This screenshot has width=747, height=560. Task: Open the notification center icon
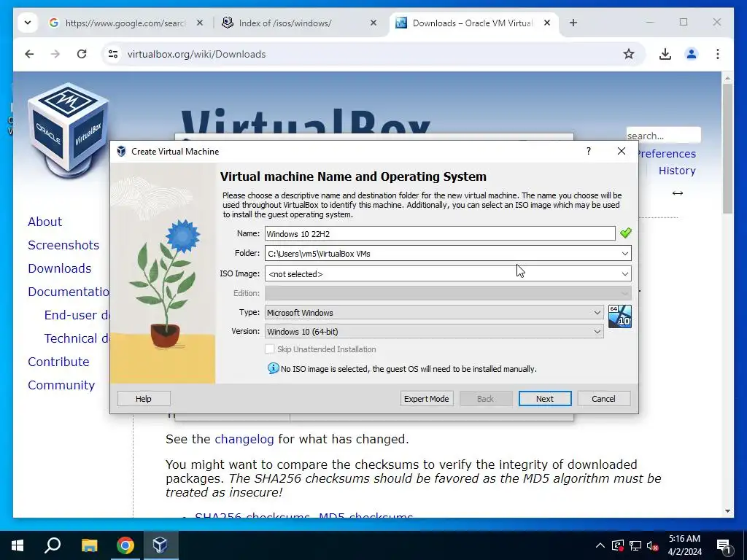(x=724, y=546)
